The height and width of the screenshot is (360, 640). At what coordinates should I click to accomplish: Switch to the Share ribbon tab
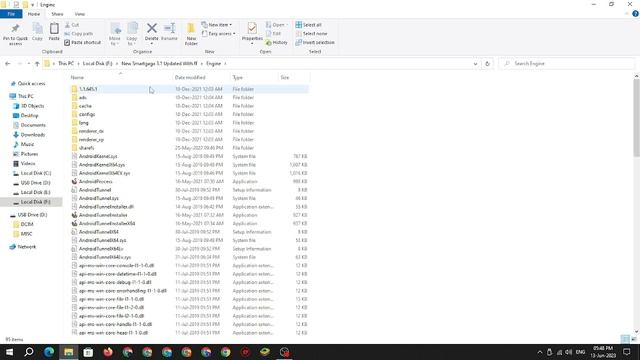click(x=57, y=14)
